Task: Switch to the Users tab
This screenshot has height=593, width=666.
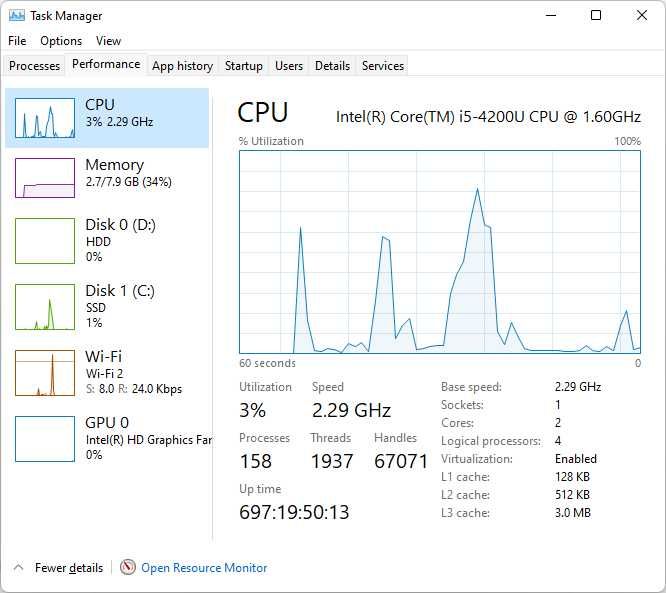Action: click(x=289, y=66)
